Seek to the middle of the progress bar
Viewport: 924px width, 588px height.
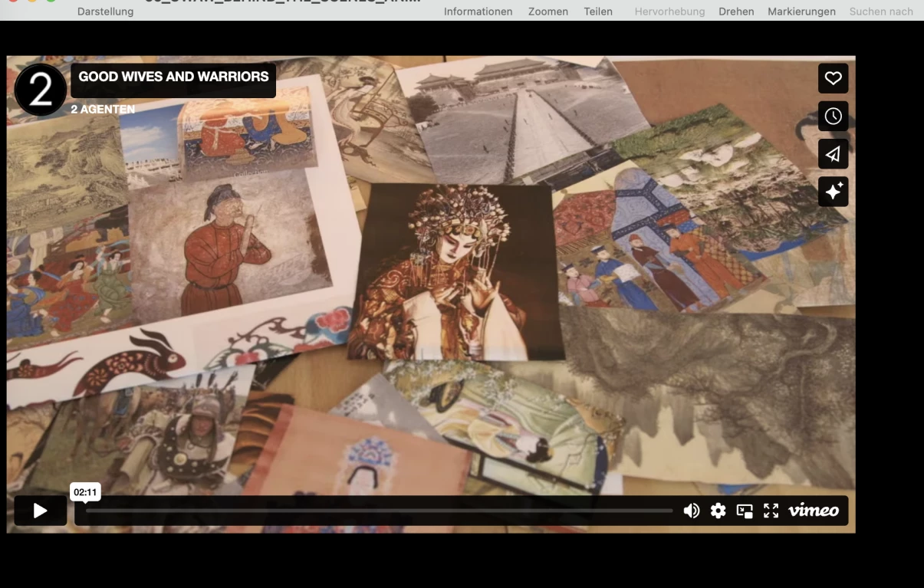tap(379, 511)
